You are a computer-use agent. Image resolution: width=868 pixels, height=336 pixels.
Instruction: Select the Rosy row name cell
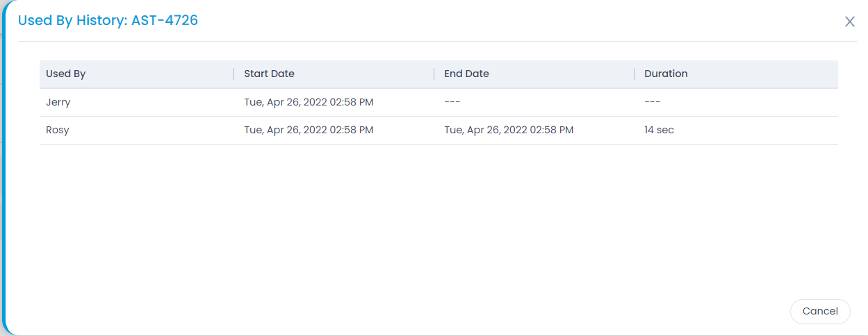58,130
